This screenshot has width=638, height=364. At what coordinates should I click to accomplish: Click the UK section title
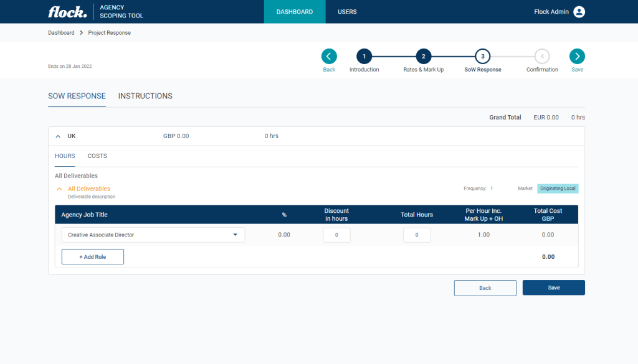click(72, 136)
